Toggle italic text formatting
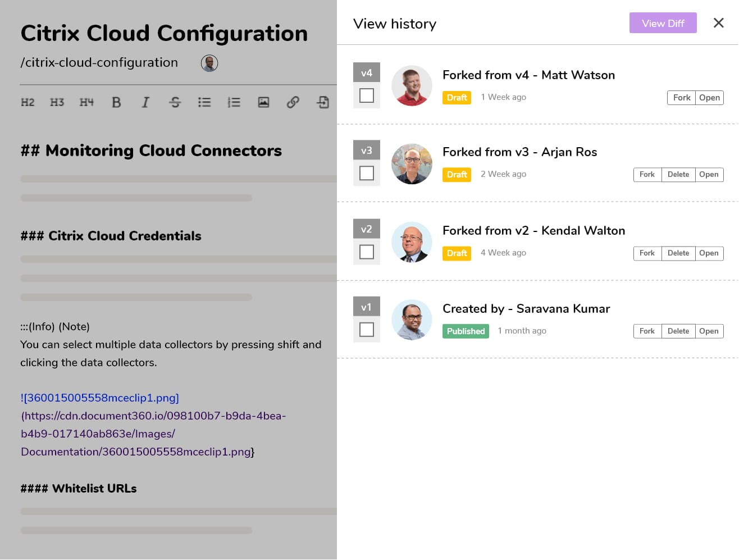739x560 pixels. tap(145, 102)
